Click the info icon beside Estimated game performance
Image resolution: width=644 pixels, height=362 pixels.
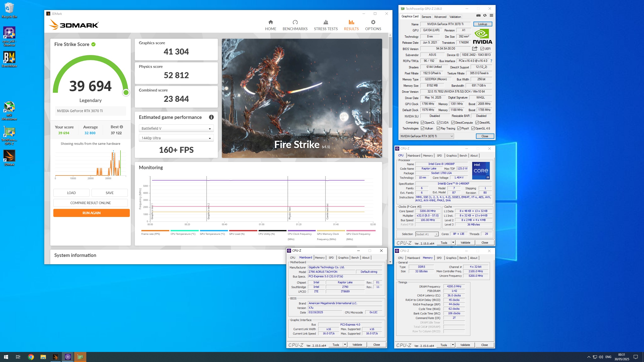coord(211,117)
